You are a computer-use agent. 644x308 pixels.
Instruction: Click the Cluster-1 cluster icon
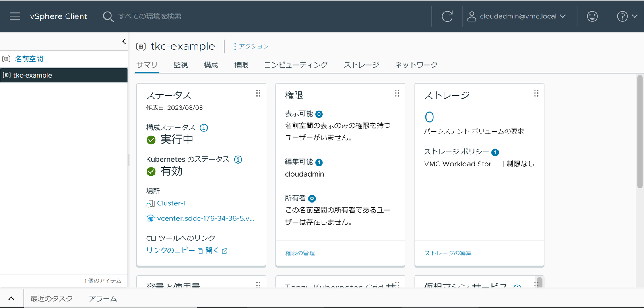click(151, 203)
